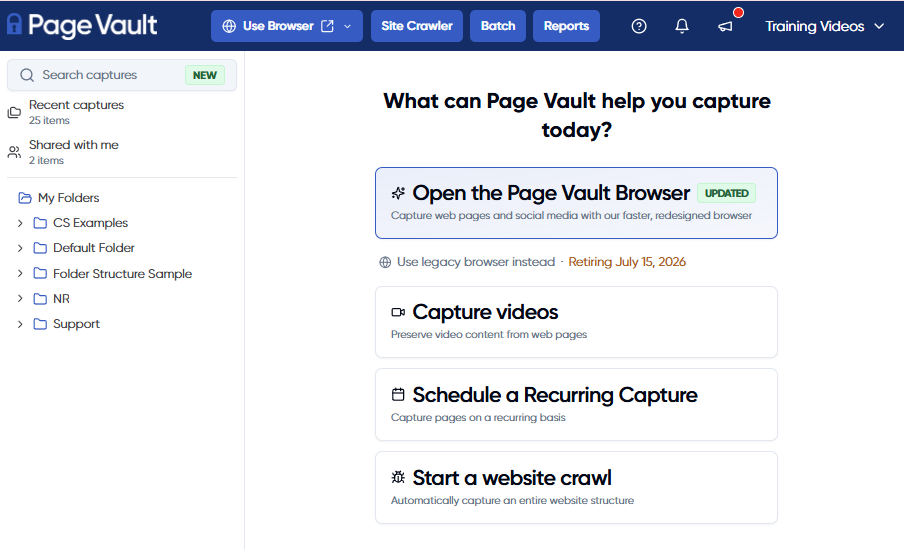The width and height of the screenshot is (904, 550).
Task: Click the Recent captures stack icon
Action: (14, 112)
